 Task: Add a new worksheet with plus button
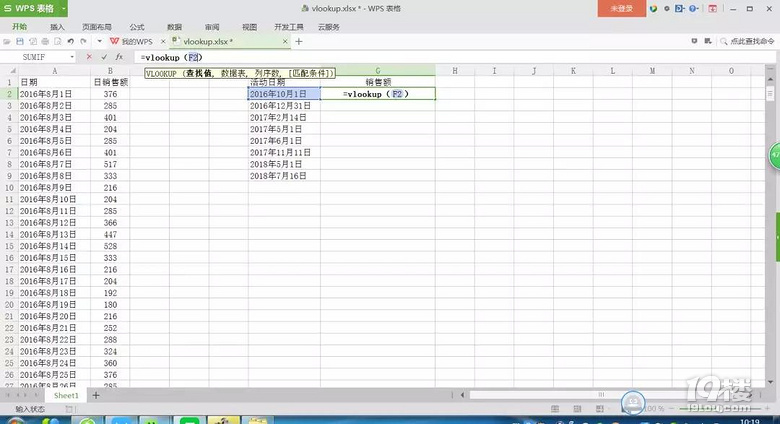click(x=96, y=395)
